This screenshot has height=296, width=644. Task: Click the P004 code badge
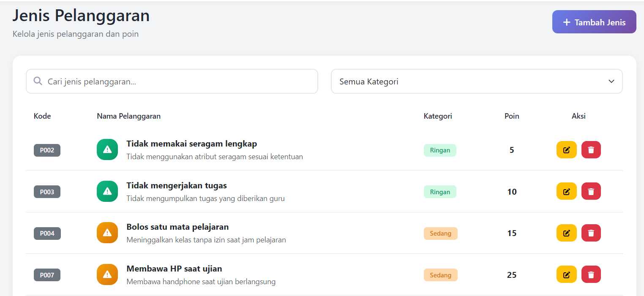pos(47,234)
